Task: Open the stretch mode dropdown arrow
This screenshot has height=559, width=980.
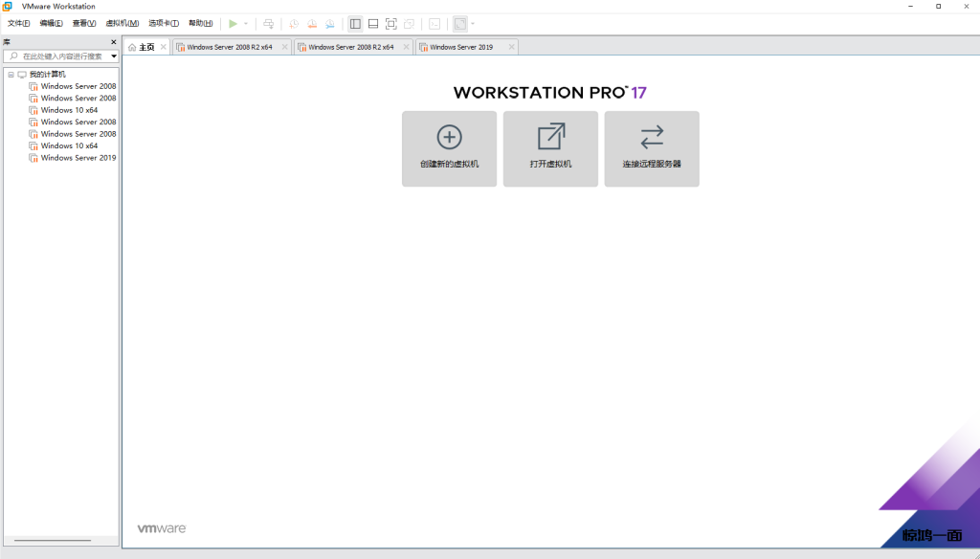Action: click(473, 24)
